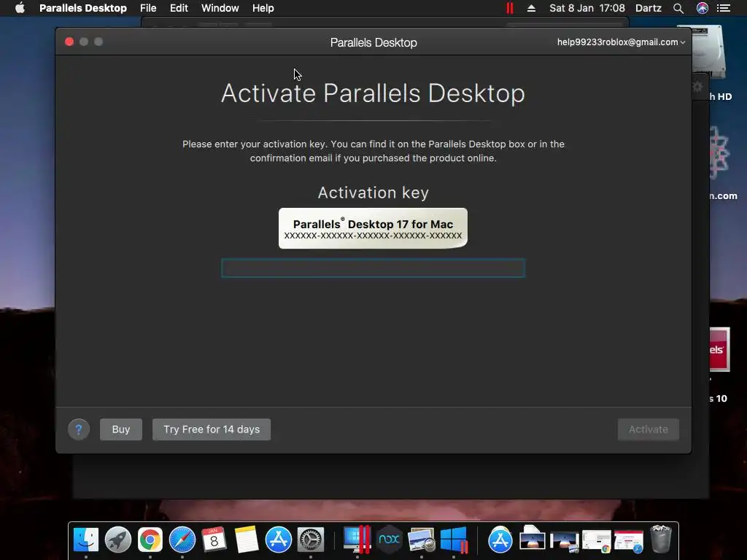Open Safari compass icon in dock
This screenshot has height=560, width=747.
coord(182,540)
